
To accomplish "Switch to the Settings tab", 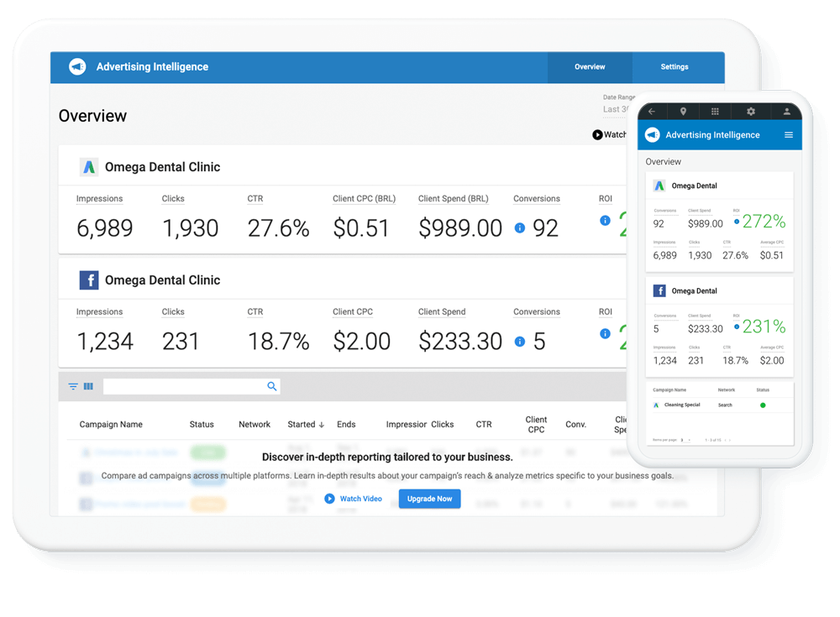I will 675,67.
